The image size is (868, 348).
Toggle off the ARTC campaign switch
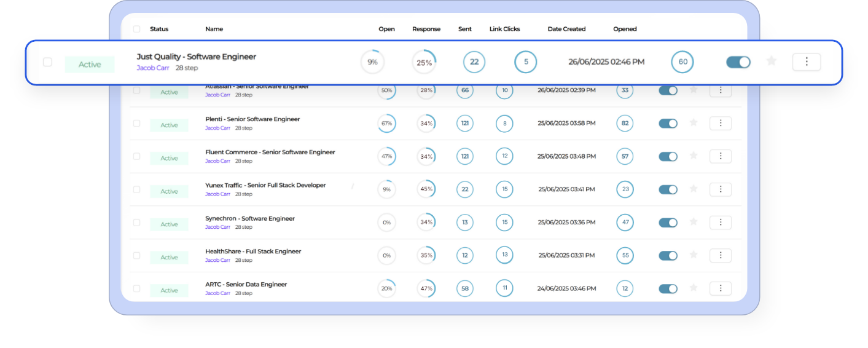click(x=668, y=288)
